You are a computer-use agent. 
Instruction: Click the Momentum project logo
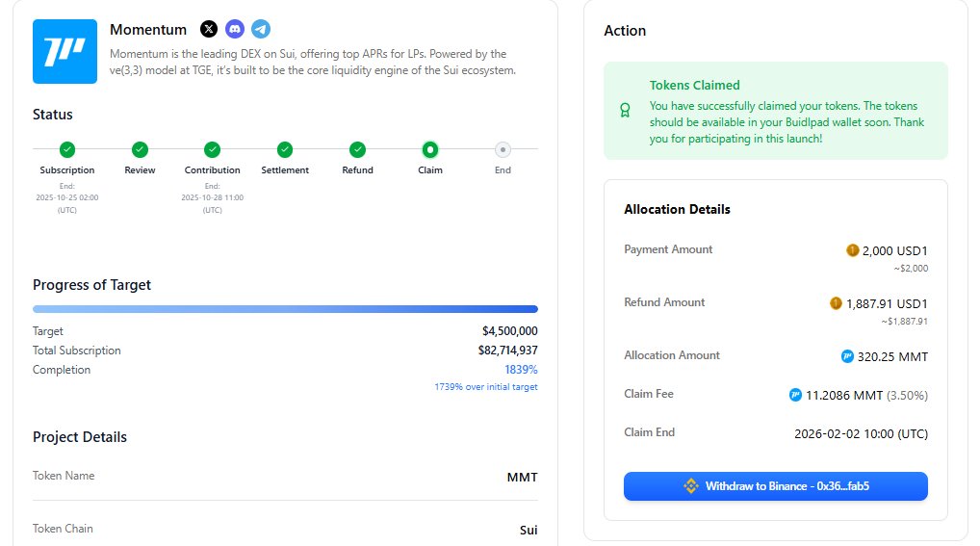pyautogui.click(x=65, y=51)
